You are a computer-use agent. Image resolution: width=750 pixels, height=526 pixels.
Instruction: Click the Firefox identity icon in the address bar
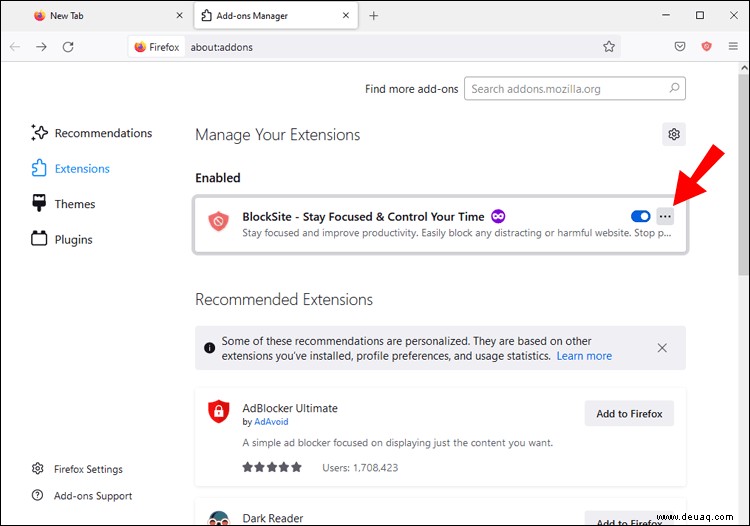tap(140, 47)
